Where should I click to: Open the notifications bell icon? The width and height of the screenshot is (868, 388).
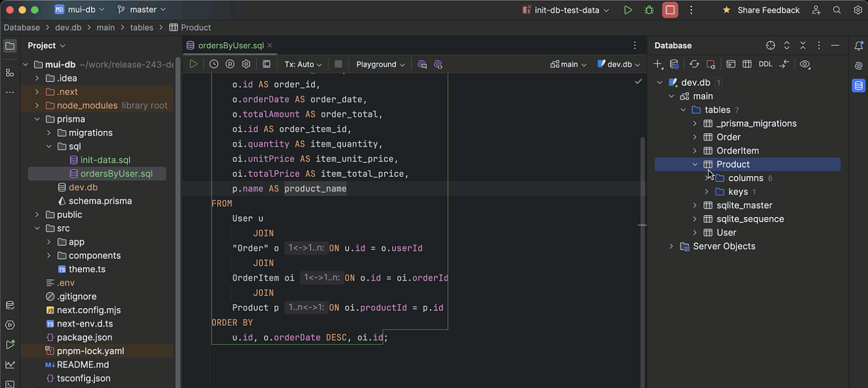pyautogui.click(x=858, y=46)
